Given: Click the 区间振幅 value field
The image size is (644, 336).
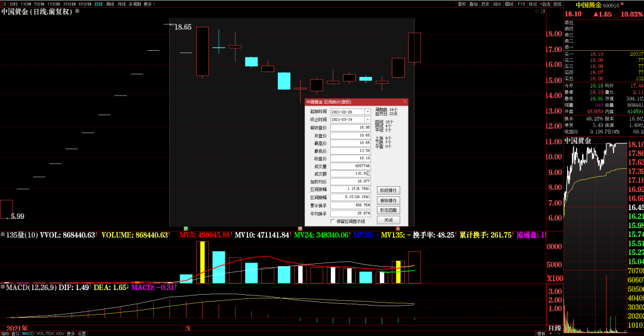Looking at the screenshot, I should coord(351,197).
